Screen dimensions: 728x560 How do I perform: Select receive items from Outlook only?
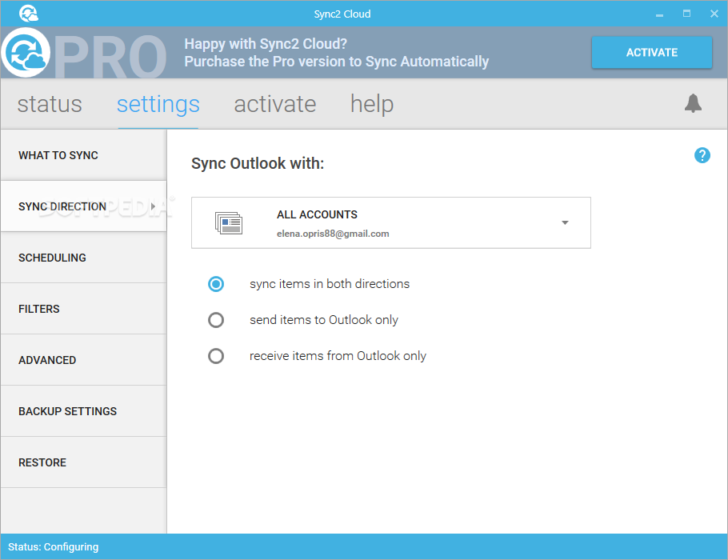point(216,356)
